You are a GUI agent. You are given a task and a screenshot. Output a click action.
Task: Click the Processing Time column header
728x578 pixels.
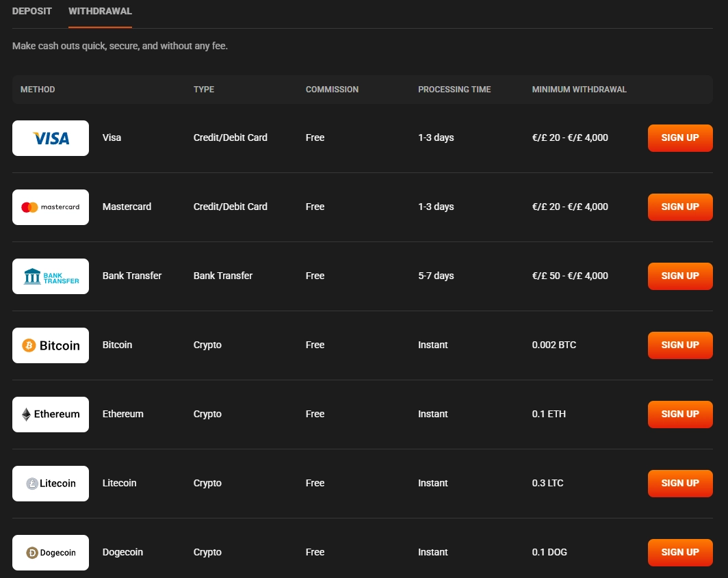tap(454, 90)
